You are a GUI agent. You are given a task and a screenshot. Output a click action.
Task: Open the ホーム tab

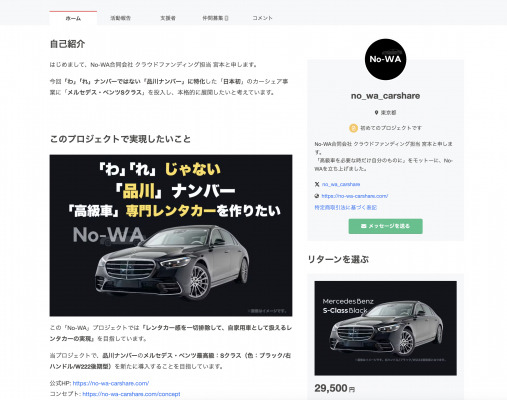tap(73, 18)
